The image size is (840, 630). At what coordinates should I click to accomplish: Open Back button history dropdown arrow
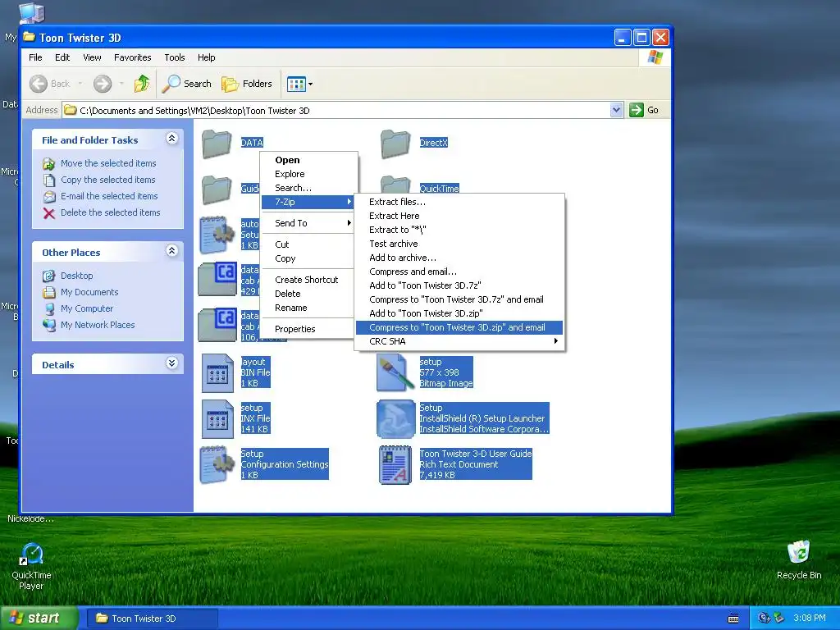(80, 84)
